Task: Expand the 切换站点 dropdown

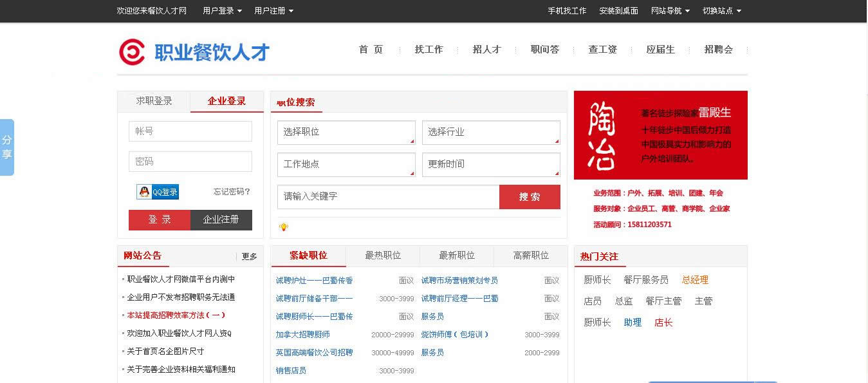Action: tap(721, 11)
